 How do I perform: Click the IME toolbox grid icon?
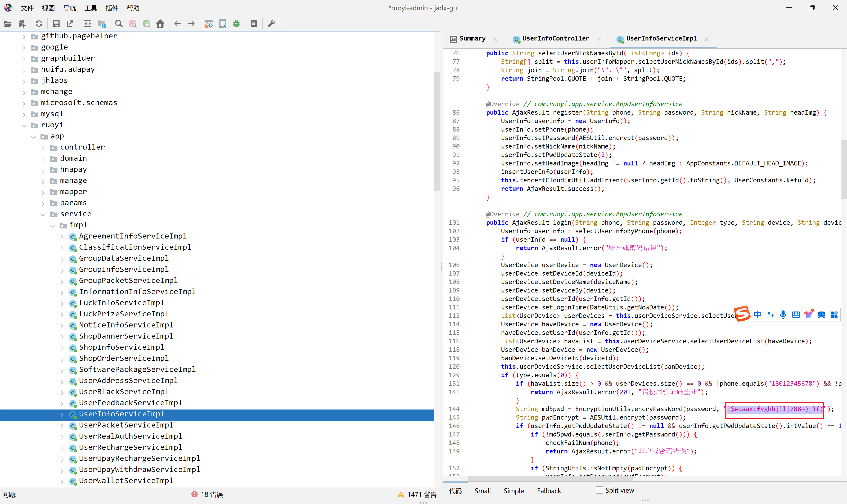point(834,315)
